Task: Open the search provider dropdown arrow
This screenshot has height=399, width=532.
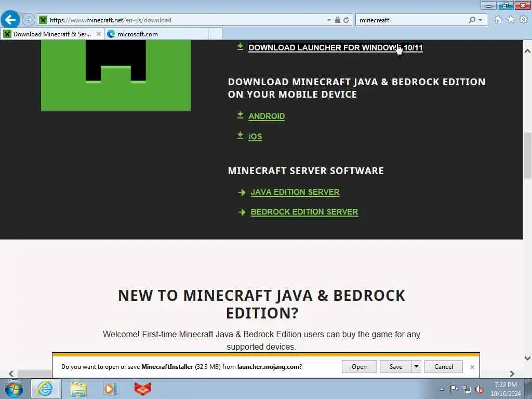Action: (x=480, y=20)
